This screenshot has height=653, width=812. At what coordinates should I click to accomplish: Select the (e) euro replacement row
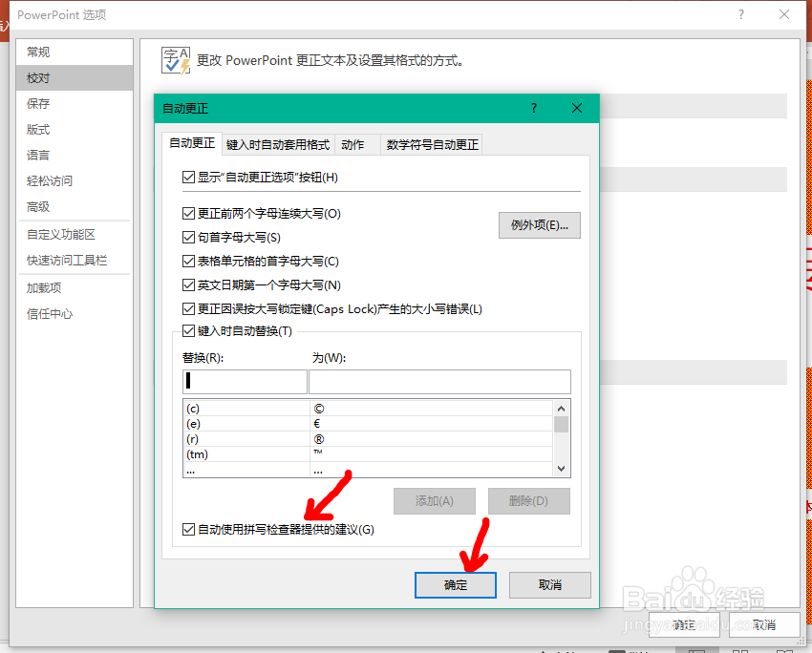[368, 424]
